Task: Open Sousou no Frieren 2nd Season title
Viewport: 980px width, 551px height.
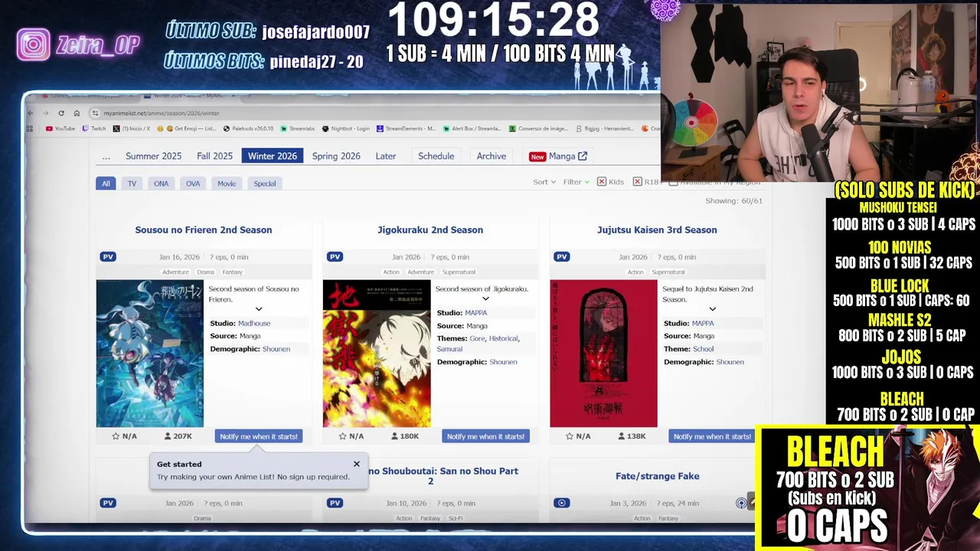Action: point(204,230)
